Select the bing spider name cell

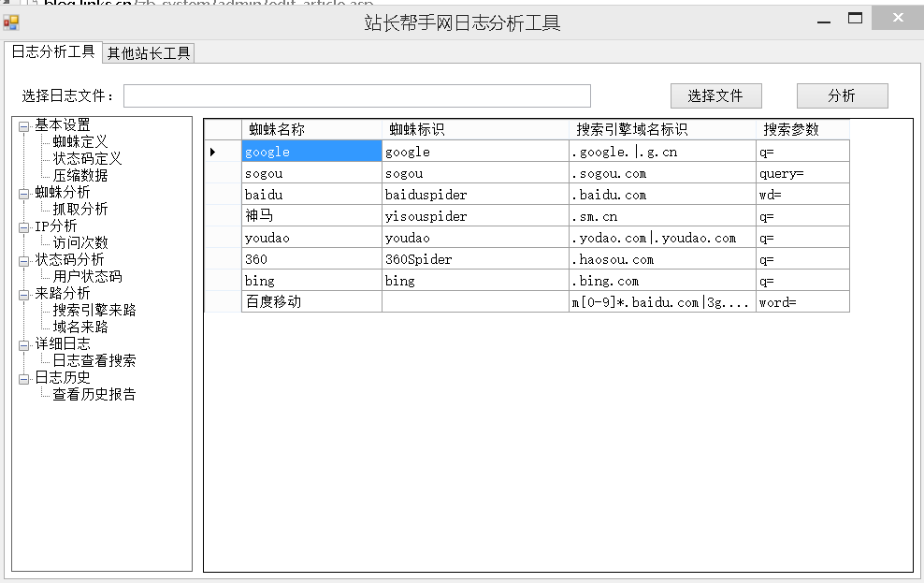311,281
